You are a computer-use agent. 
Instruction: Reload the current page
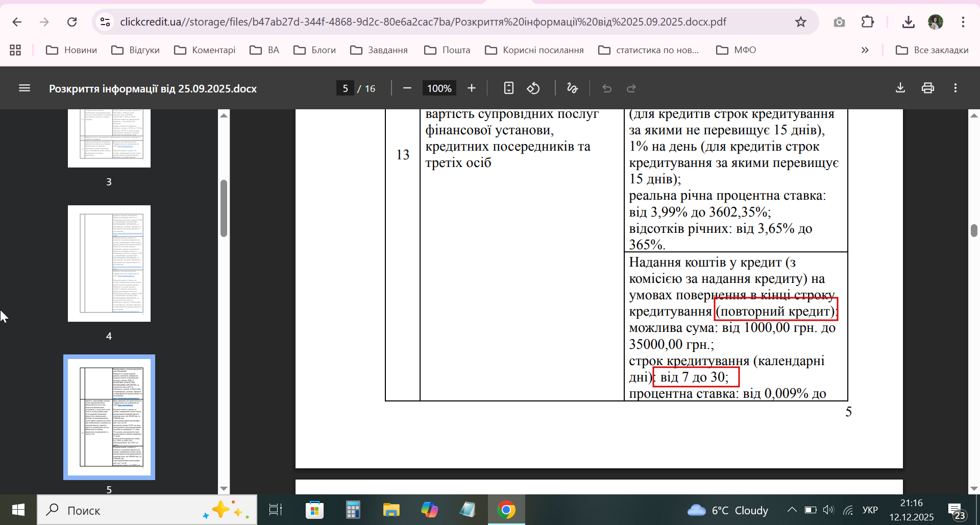point(72,22)
